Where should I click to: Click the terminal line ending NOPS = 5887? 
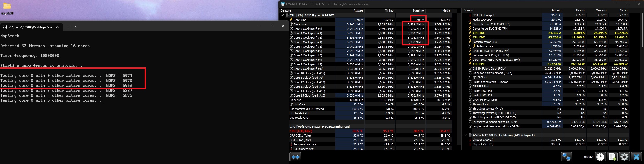(66, 91)
